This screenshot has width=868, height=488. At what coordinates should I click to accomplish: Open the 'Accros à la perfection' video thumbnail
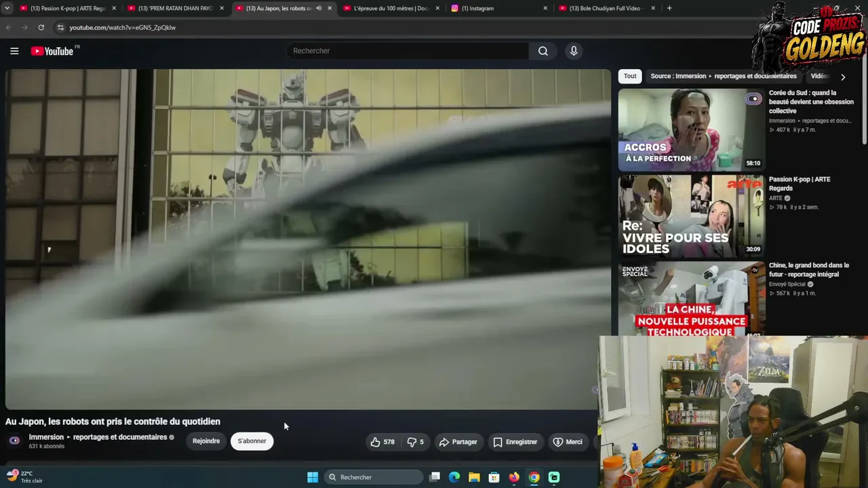click(691, 130)
